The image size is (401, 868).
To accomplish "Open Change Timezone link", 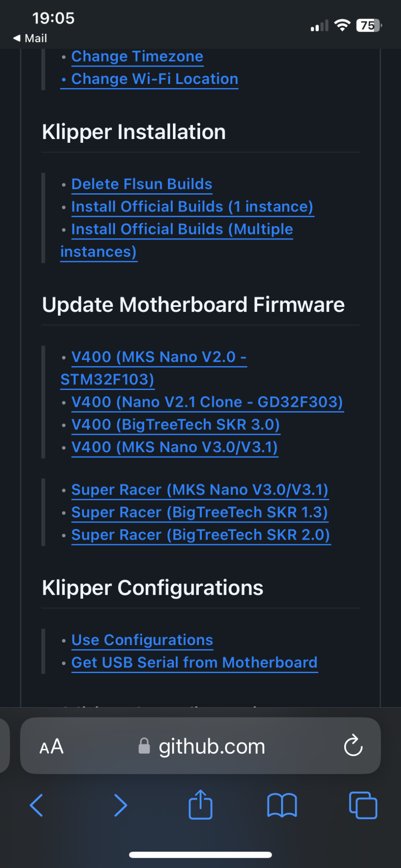I will [137, 56].
